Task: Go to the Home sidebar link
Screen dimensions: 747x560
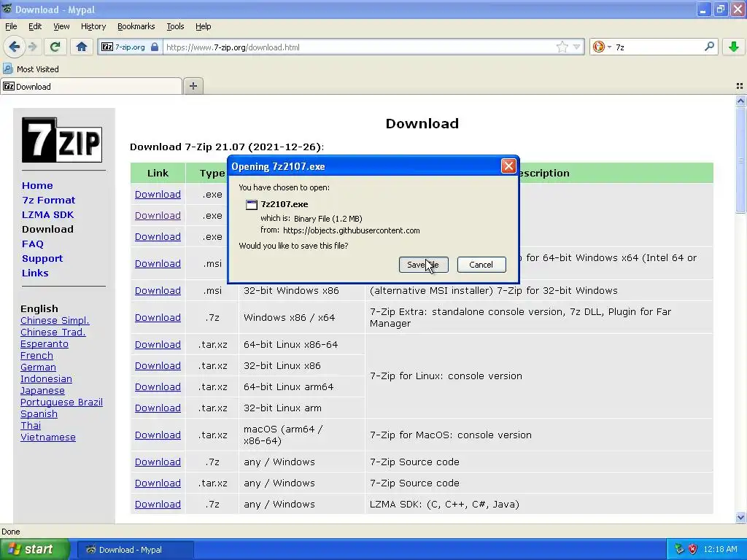Action: pyautogui.click(x=37, y=186)
